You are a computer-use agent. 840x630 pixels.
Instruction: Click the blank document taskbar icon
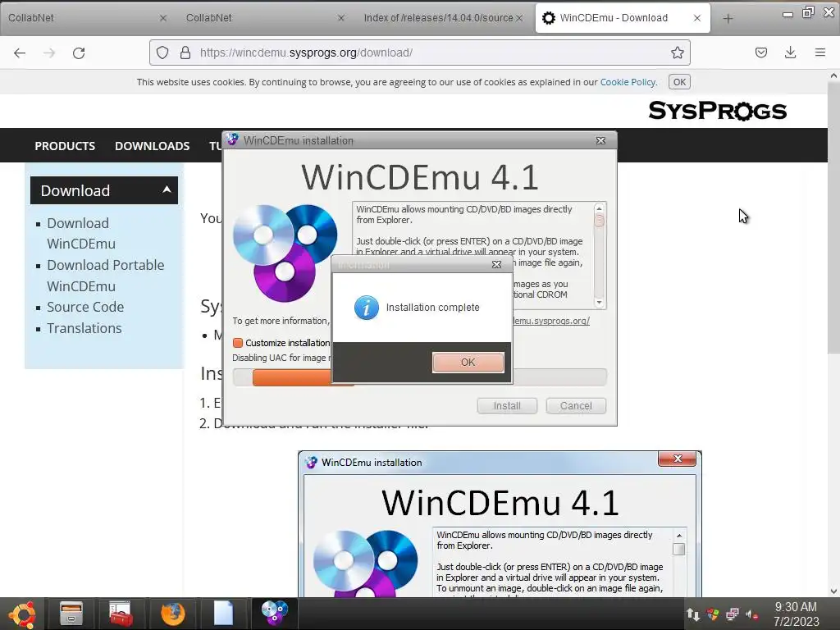223,614
